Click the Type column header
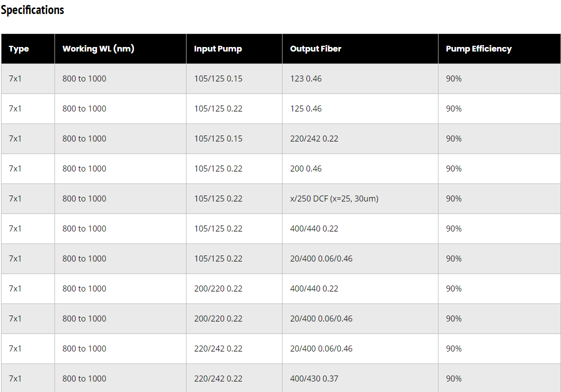Viewport: 561px width, 392px height. [x=19, y=49]
